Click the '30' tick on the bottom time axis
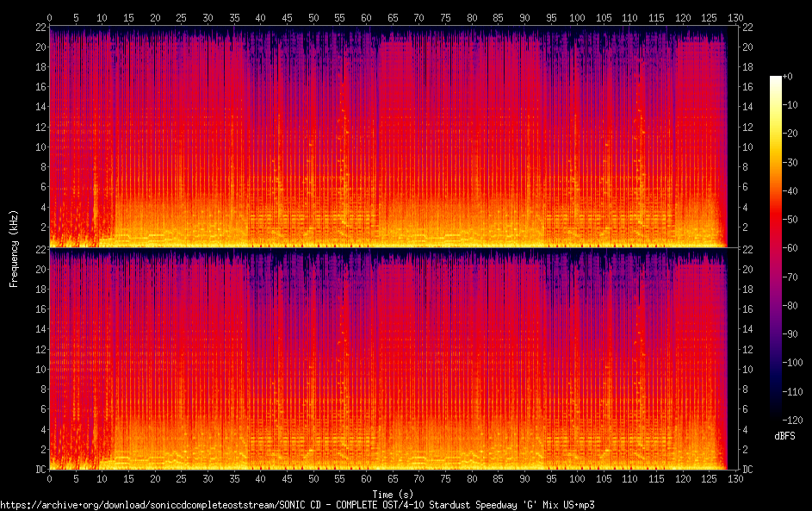The height and width of the screenshot is (511, 812). coord(208,478)
